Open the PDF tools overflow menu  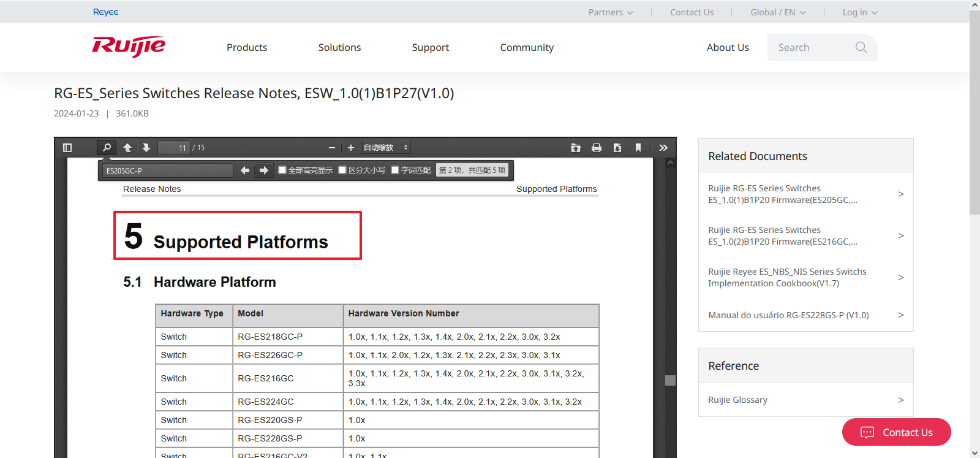(x=663, y=148)
